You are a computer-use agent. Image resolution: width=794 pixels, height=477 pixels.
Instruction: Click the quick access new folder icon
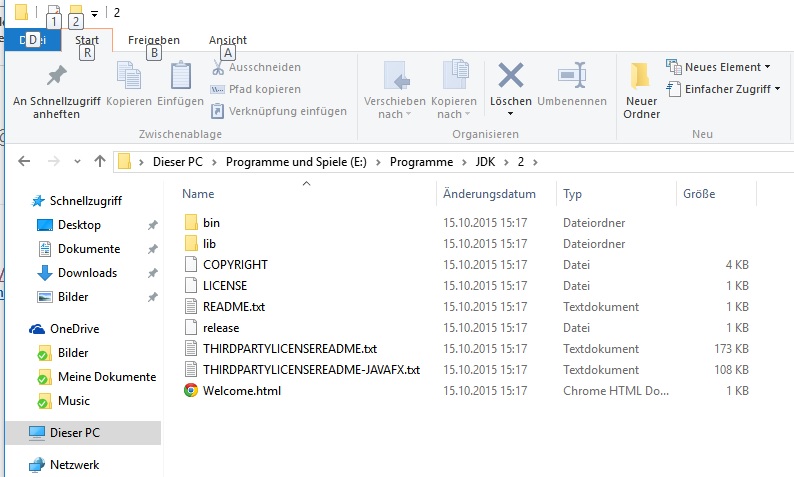[x=76, y=12]
